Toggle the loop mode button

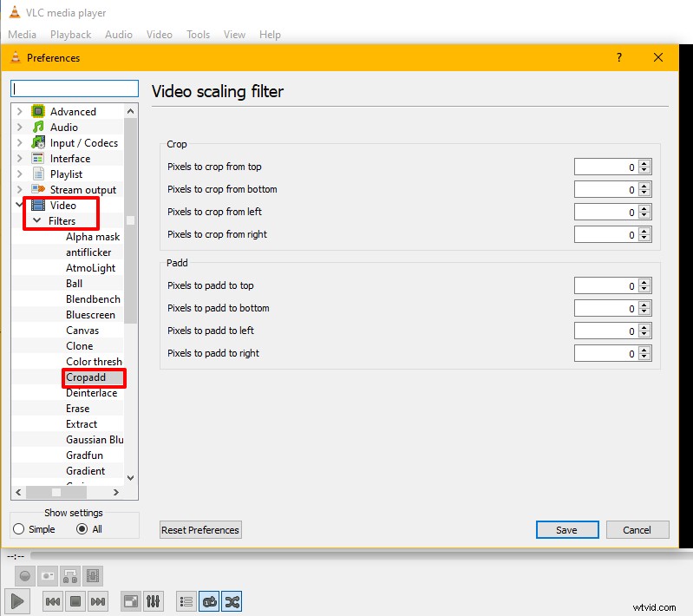(x=209, y=601)
